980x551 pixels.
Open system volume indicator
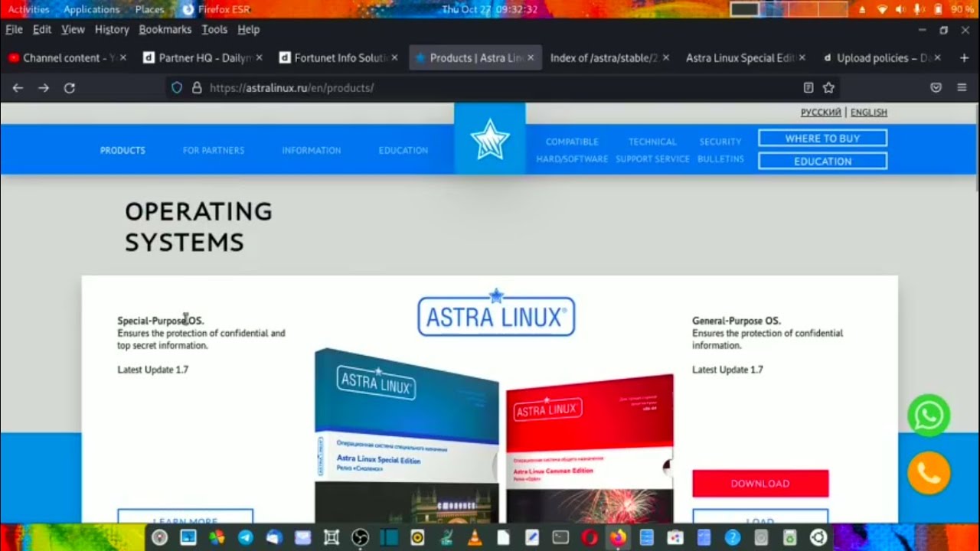tap(900, 9)
